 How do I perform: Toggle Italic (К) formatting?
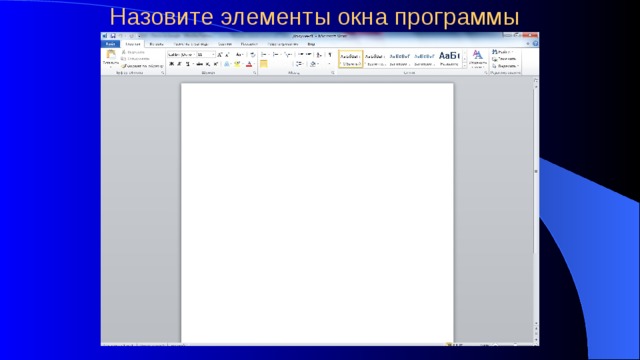pyautogui.click(x=179, y=64)
